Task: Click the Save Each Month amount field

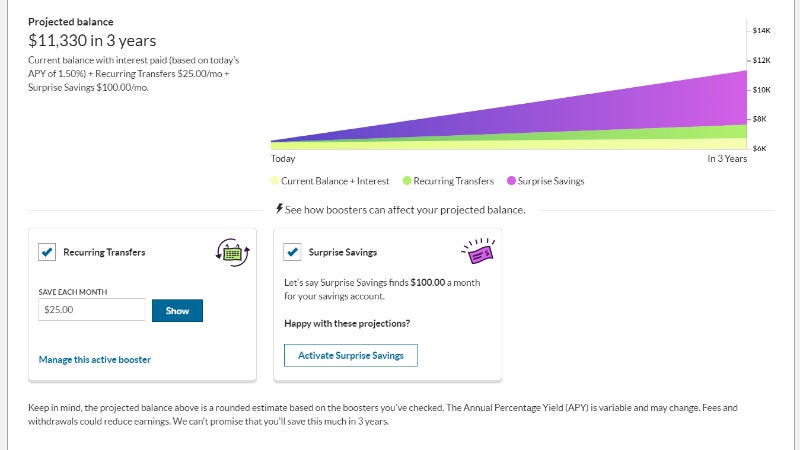Action: [92, 310]
